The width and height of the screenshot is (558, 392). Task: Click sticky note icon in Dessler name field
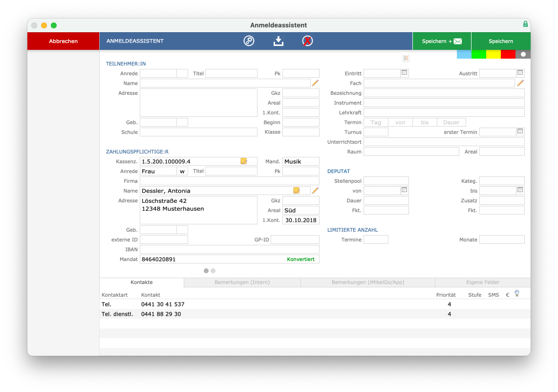(296, 191)
